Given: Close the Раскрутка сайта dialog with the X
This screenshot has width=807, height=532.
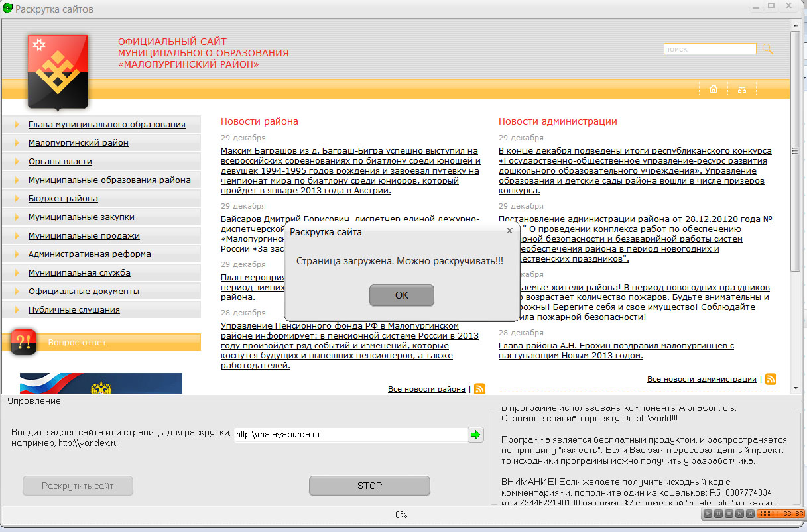Looking at the screenshot, I should 509,231.
